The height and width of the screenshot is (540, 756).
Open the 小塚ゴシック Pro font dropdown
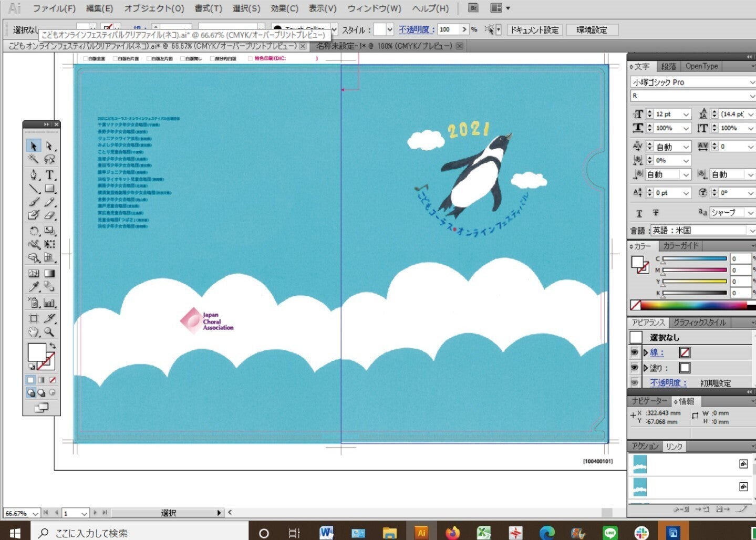pos(751,82)
